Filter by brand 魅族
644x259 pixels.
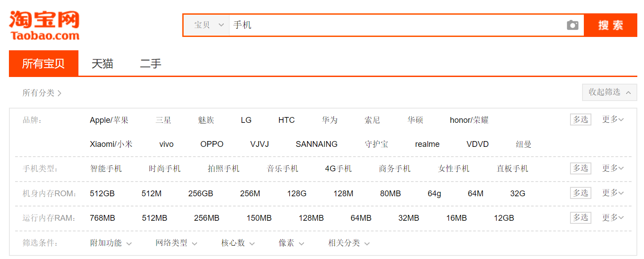[206, 120]
